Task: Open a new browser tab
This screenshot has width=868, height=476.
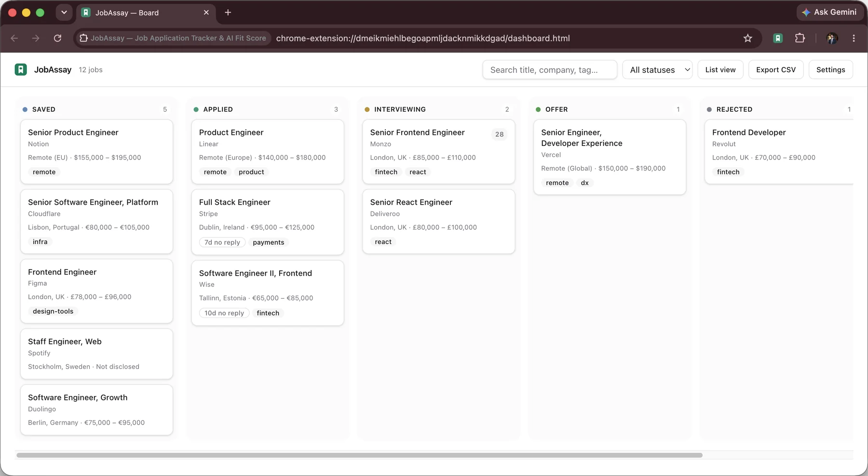Action: pos(228,13)
